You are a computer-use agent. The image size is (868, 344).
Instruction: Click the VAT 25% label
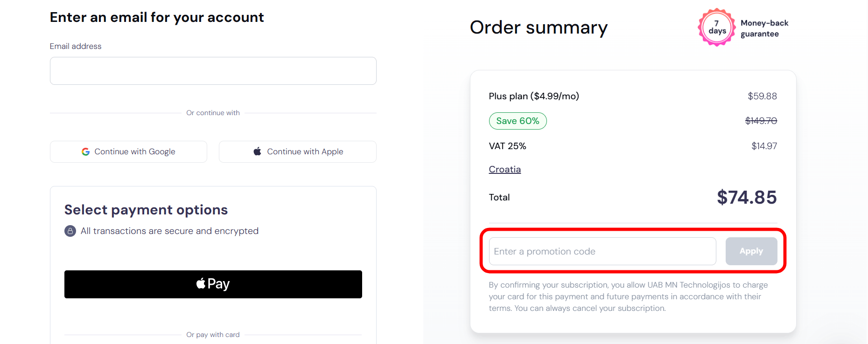click(x=507, y=146)
